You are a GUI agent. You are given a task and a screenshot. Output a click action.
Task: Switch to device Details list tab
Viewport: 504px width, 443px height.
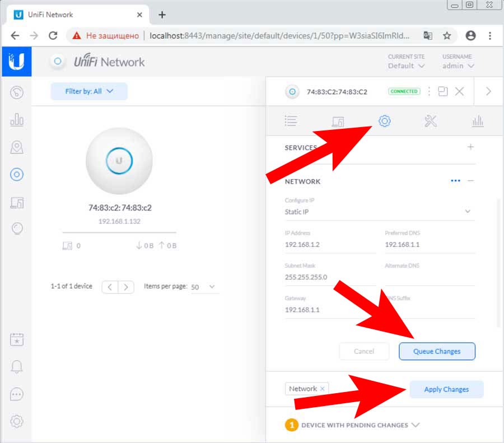[291, 121]
